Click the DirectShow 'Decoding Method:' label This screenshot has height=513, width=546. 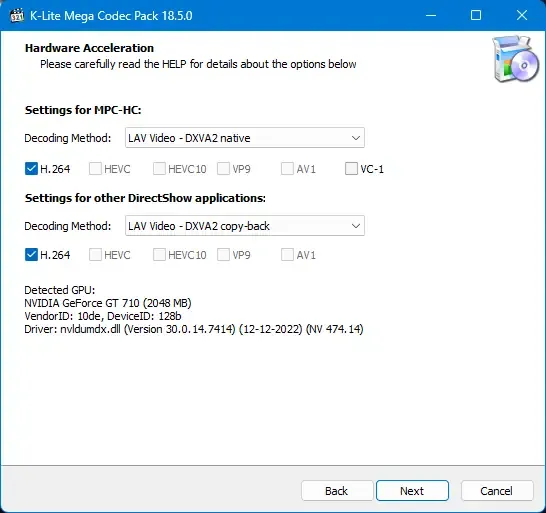pos(68,226)
